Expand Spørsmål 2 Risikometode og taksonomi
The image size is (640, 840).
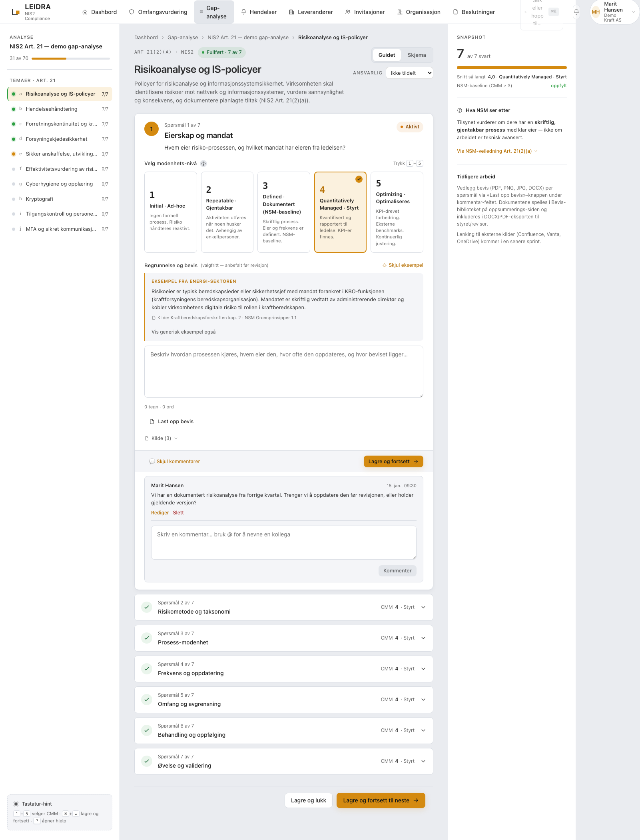[x=284, y=607]
